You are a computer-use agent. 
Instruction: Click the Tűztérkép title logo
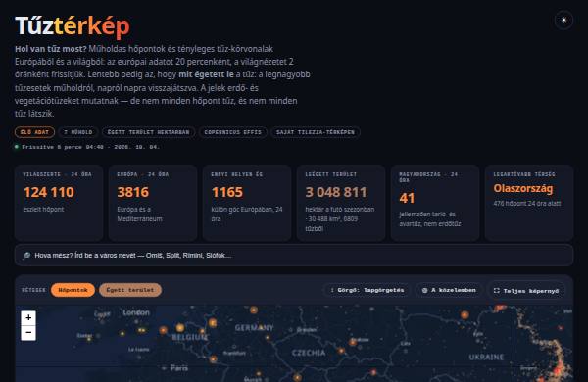click(x=73, y=25)
